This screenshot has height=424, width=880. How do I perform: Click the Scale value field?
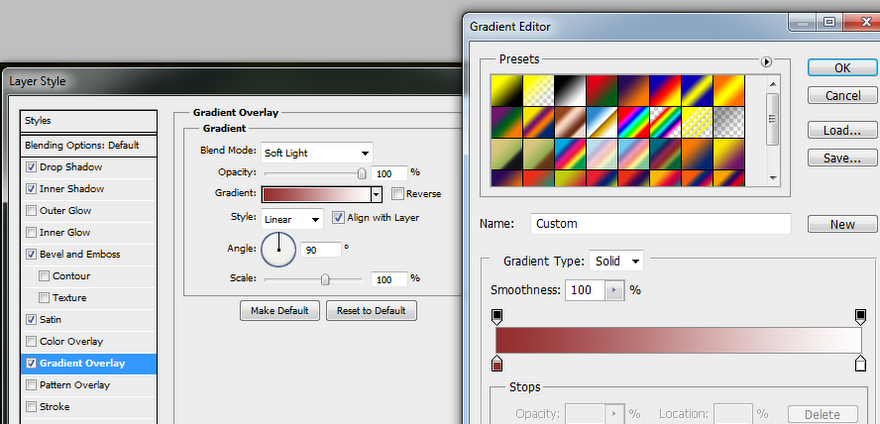[389, 279]
